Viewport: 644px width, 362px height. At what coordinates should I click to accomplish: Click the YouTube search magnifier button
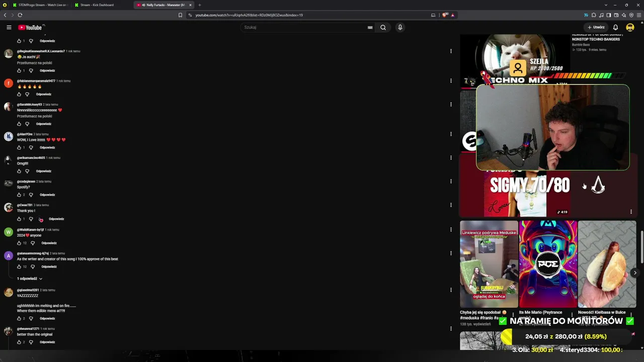tap(383, 27)
